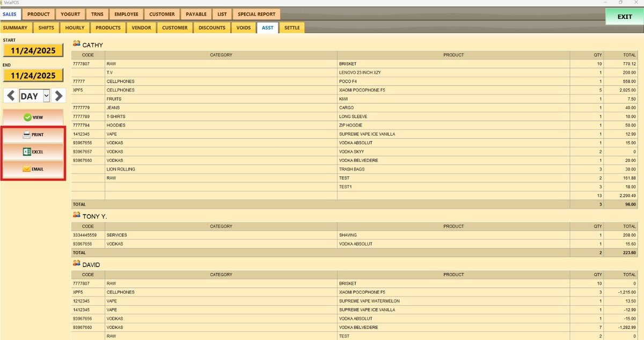Click the people icon beside DAVID
Image resolution: width=644 pixels, height=340 pixels.
(x=76, y=264)
